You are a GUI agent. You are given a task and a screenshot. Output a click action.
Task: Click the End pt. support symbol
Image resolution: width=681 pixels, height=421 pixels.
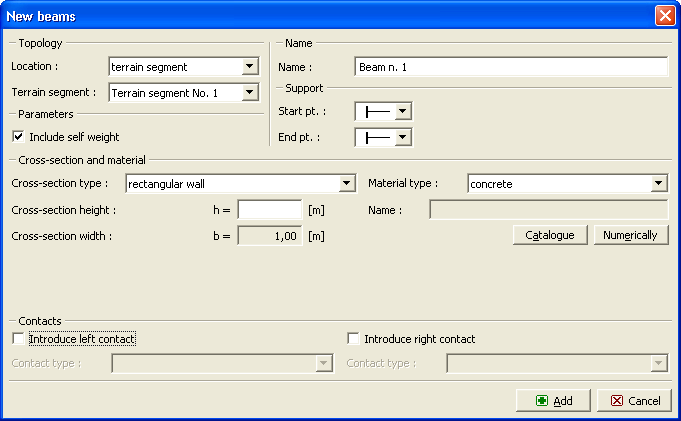[376, 137]
